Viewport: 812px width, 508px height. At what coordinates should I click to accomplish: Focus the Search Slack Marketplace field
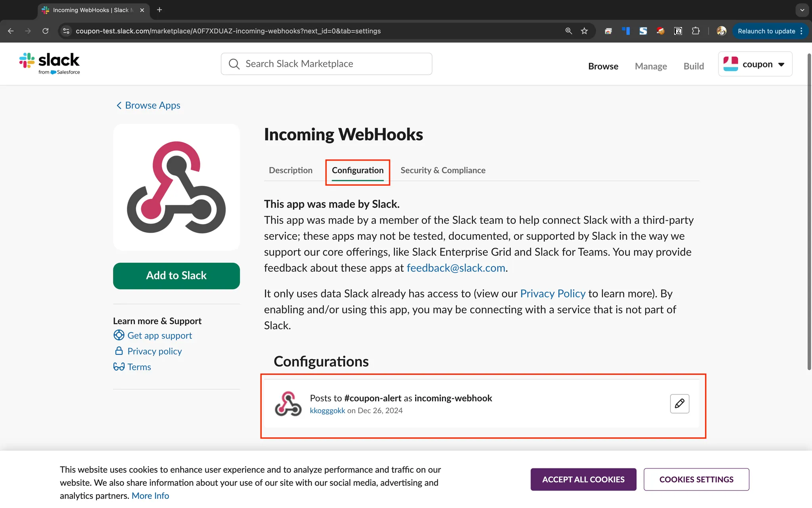326,64
